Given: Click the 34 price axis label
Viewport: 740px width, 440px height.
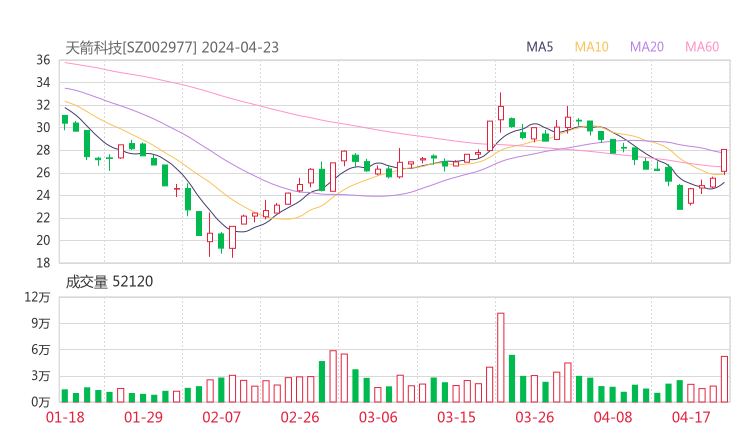Looking at the screenshot, I should click(43, 83).
